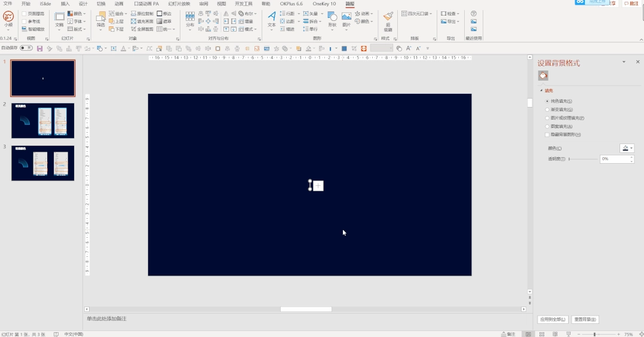Image resolution: width=644 pixels, height=337 pixels.
Task: Select slide 2 thumbnail
Action: click(43, 121)
